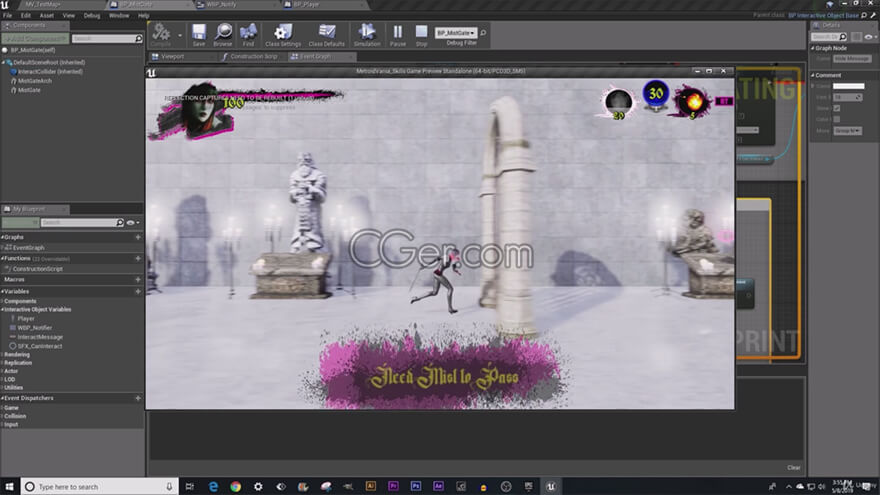This screenshot has width=880, height=495.
Task: Save the blueprint with the Save icon
Action: (199, 34)
